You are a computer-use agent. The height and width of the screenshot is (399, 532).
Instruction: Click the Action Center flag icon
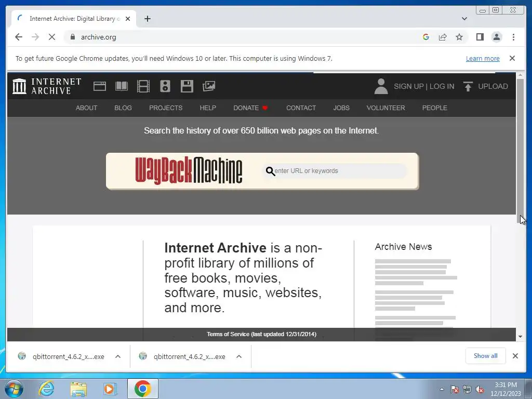(x=455, y=389)
